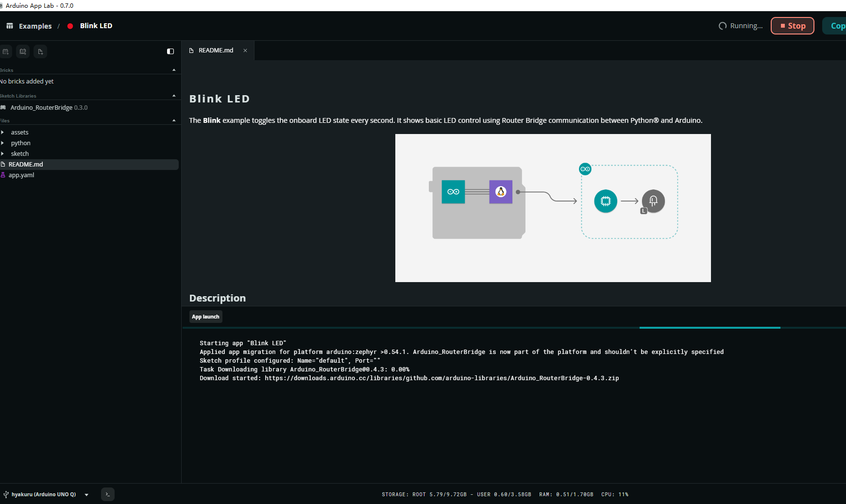Viewport: 846px width, 504px height.
Task: Open the terminal console icon in status bar
Action: (107, 494)
